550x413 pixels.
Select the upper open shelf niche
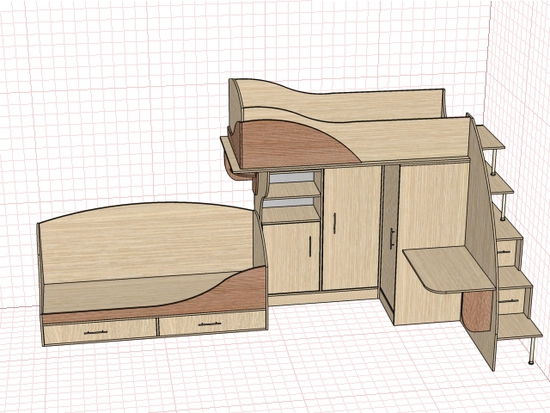pyautogui.click(x=294, y=184)
